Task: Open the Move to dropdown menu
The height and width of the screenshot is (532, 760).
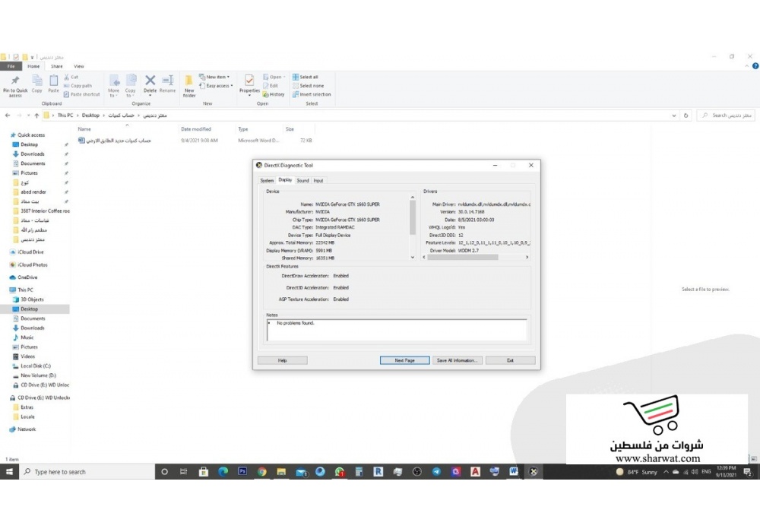Action: tap(114, 84)
